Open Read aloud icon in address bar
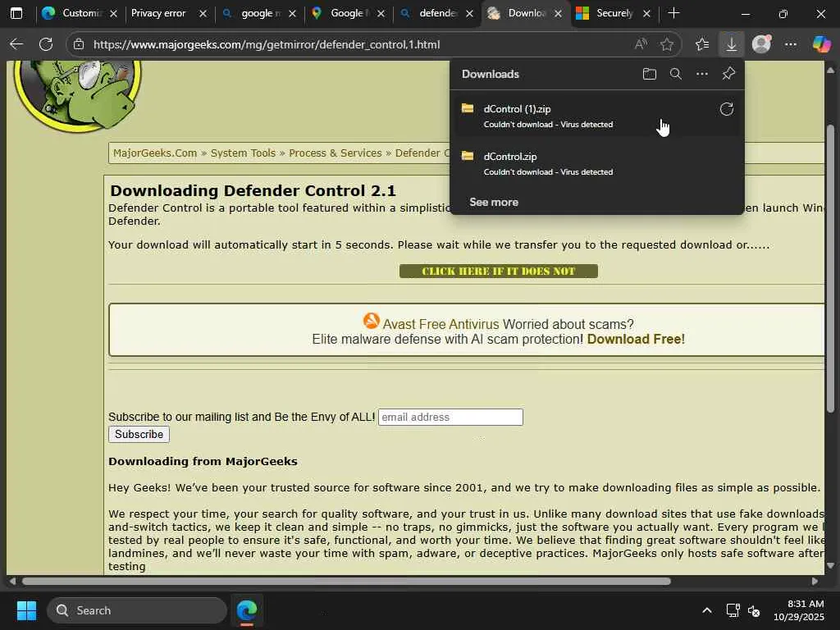 pyautogui.click(x=641, y=44)
